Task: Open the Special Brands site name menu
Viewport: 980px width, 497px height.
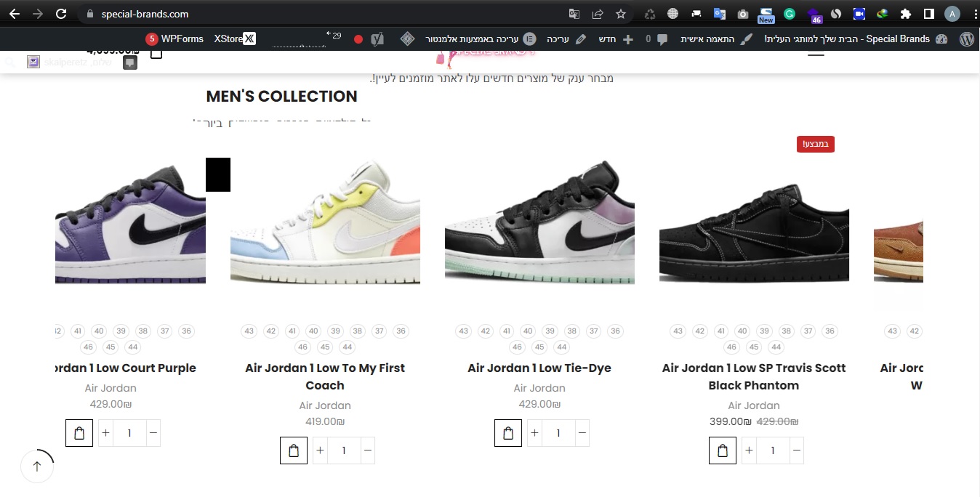Action: coord(856,39)
